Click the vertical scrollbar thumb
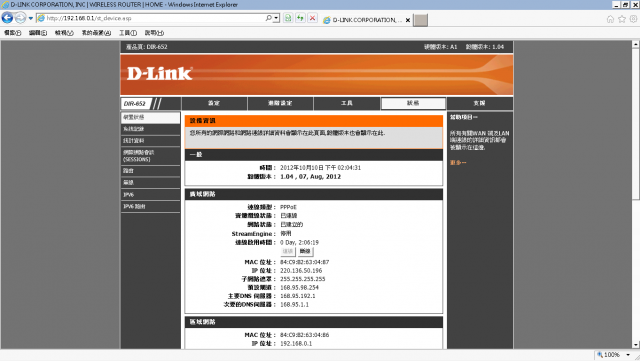This screenshot has width=640, height=361. tap(636, 123)
